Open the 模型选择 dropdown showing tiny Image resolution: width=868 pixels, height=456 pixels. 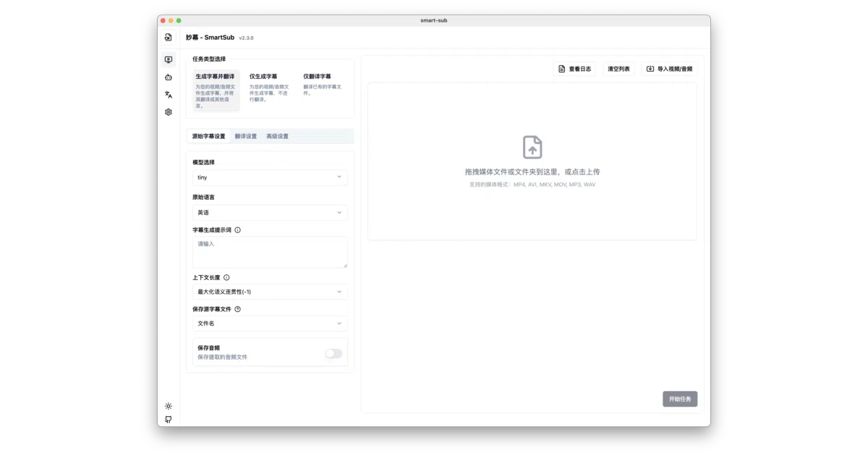pyautogui.click(x=270, y=177)
